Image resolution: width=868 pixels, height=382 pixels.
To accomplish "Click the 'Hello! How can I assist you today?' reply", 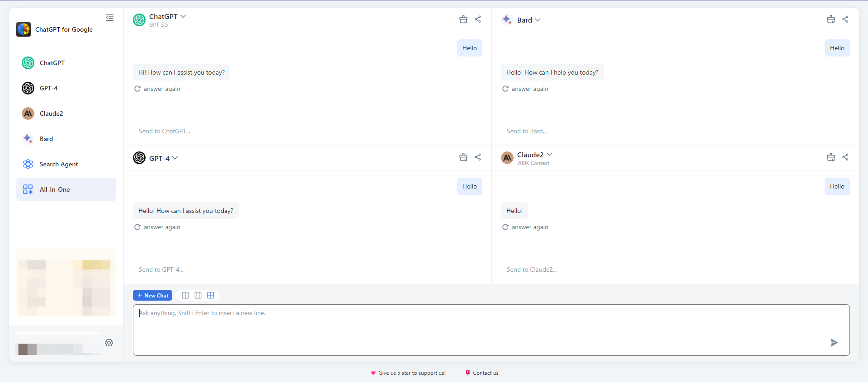I will pos(186,211).
